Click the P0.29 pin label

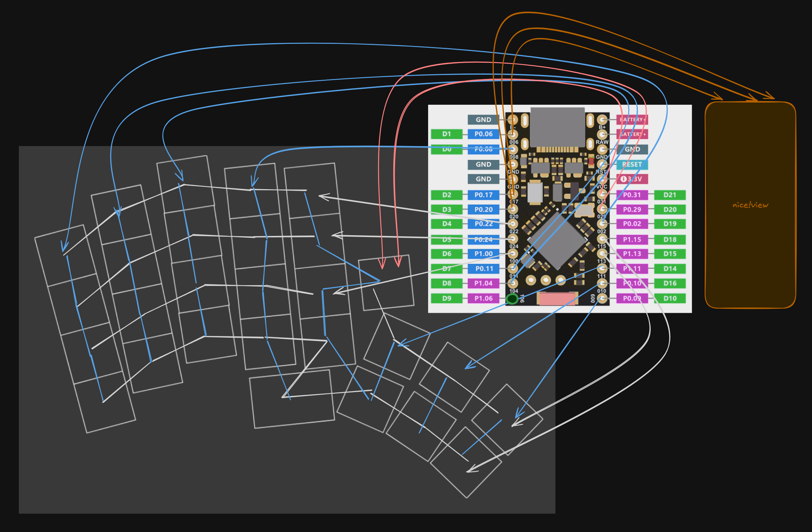tap(631, 209)
